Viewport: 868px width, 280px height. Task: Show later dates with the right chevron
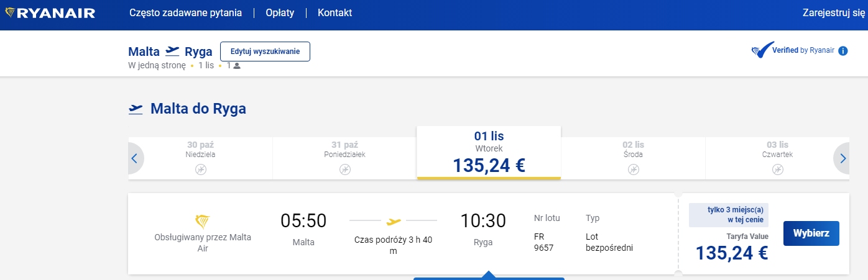click(842, 159)
